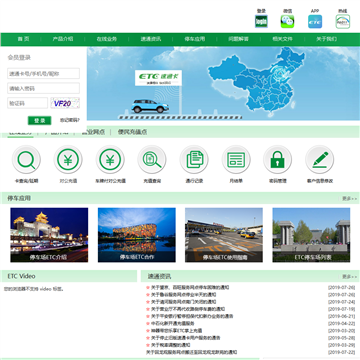This screenshot has width=360, height=360.
Task: Open the 停车场ETC使用指南 thumbnail
Action: (224, 235)
